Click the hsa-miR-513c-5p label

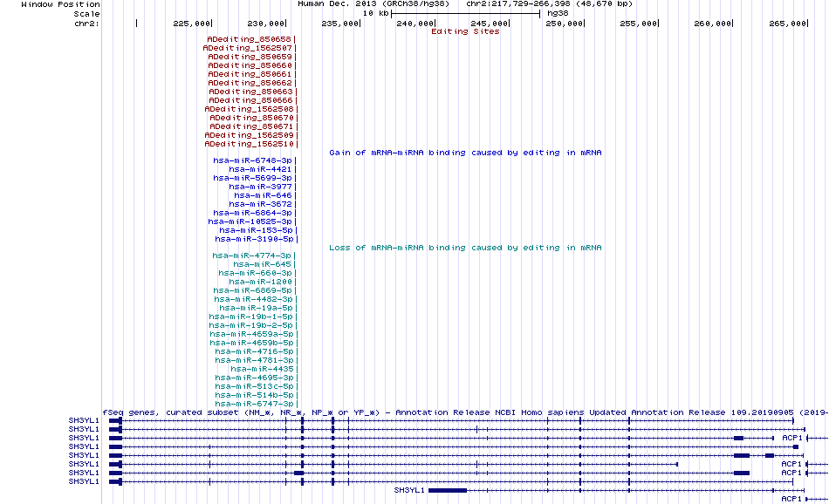point(254,386)
